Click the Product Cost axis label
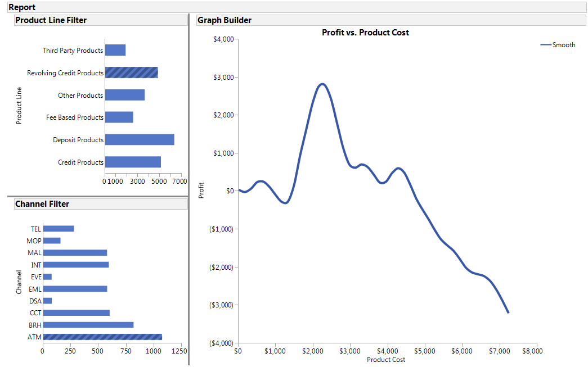This screenshot has width=588, height=367. click(385, 360)
